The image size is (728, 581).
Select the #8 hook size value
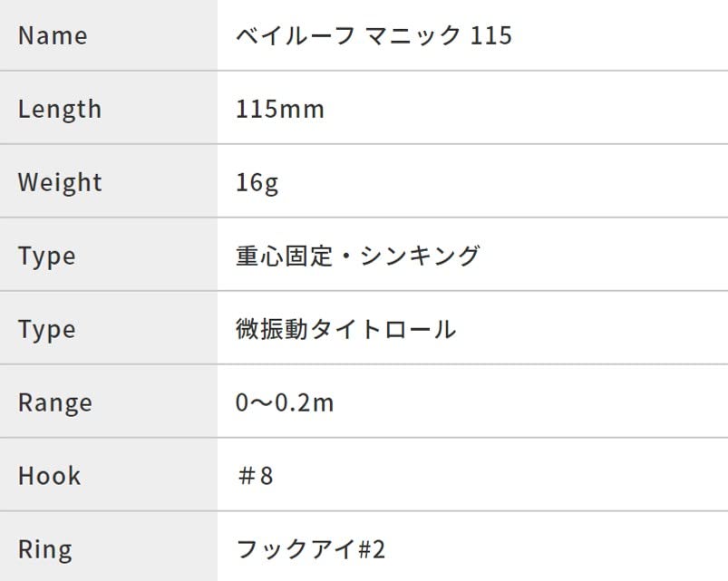(x=254, y=477)
